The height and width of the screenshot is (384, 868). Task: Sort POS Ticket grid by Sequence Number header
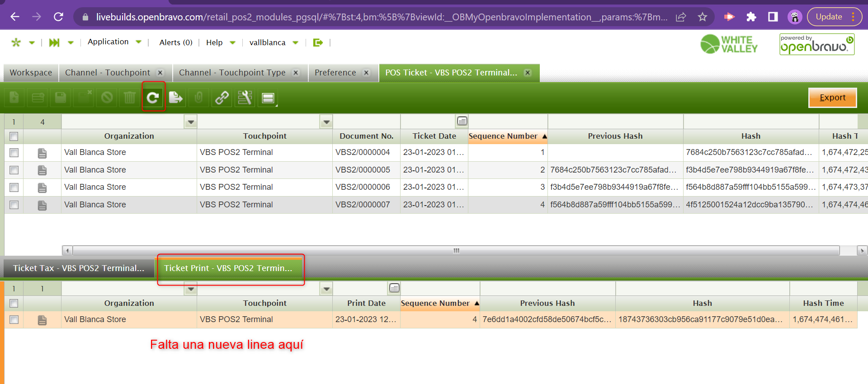point(508,136)
